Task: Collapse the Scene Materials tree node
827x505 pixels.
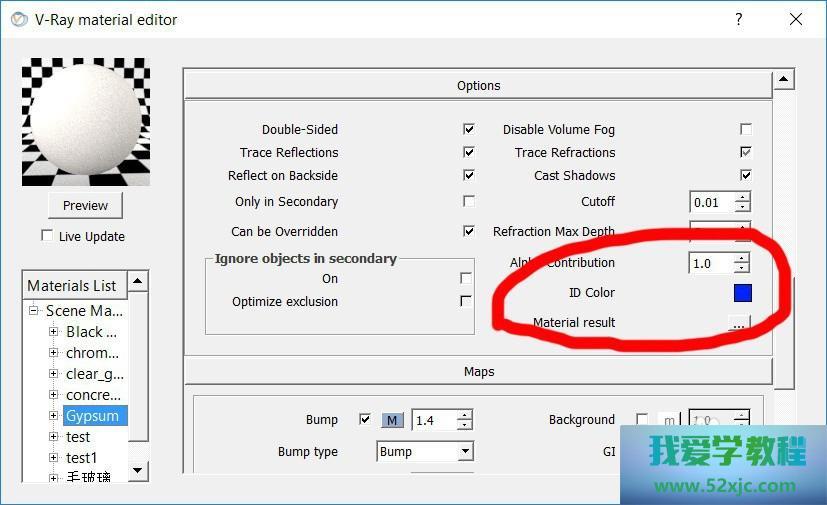Action: click(33, 311)
